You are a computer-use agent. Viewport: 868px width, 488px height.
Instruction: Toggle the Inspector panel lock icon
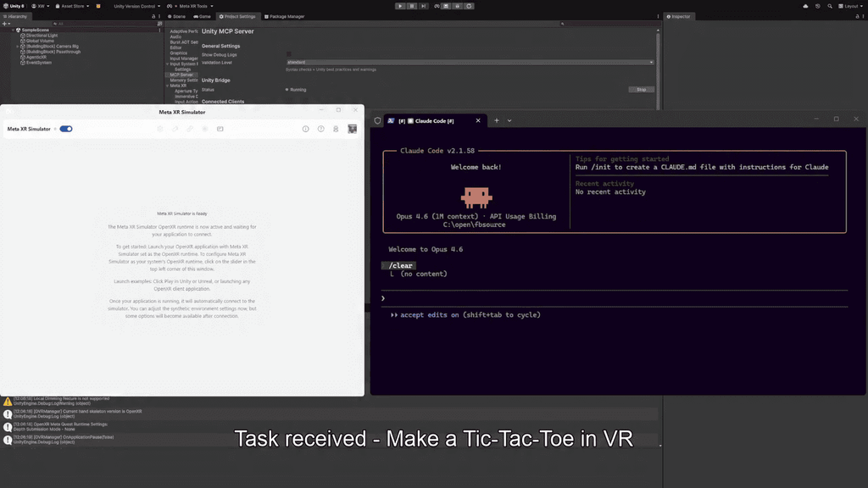pyautogui.click(x=857, y=17)
